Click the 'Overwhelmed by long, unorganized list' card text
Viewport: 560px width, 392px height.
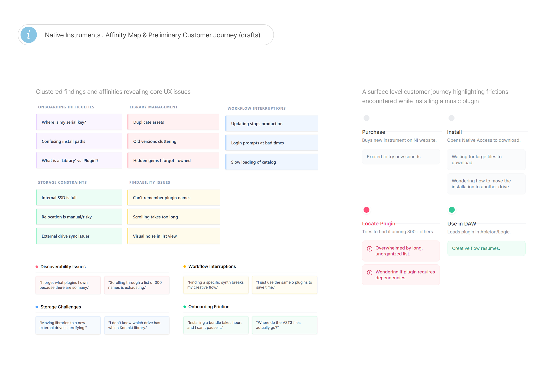pos(399,251)
